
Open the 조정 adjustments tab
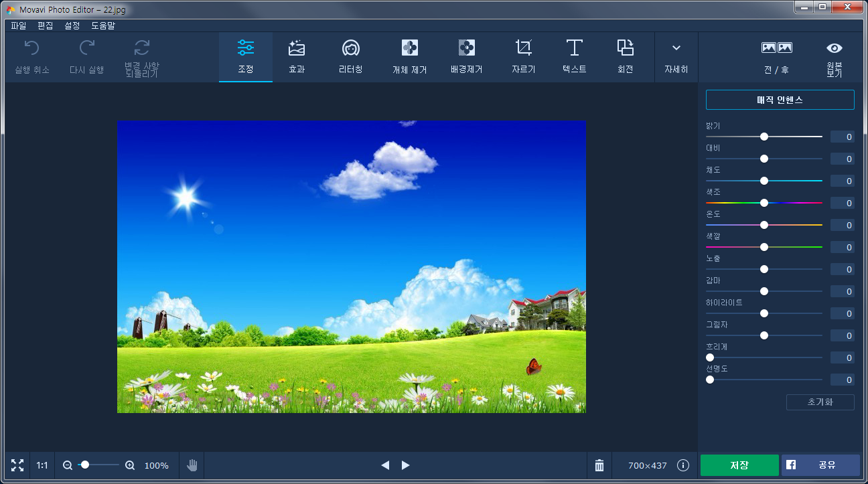[246, 57]
